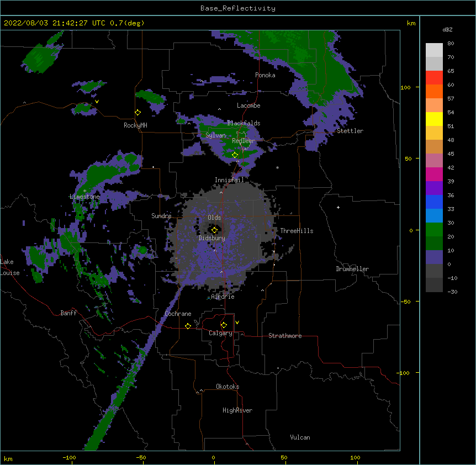The height and width of the screenshot is (465, 476).
Task: Click the Stettler city label
Action: point(350,131)
